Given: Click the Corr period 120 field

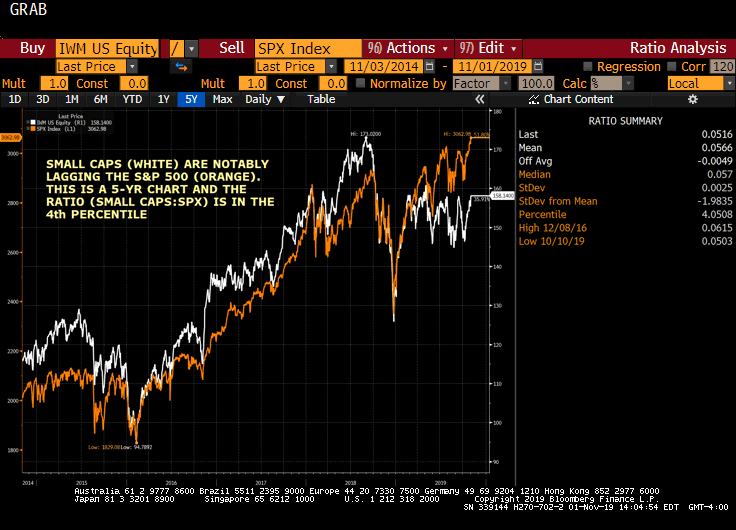Looking at the screenshot, I should tap(722, 67).
